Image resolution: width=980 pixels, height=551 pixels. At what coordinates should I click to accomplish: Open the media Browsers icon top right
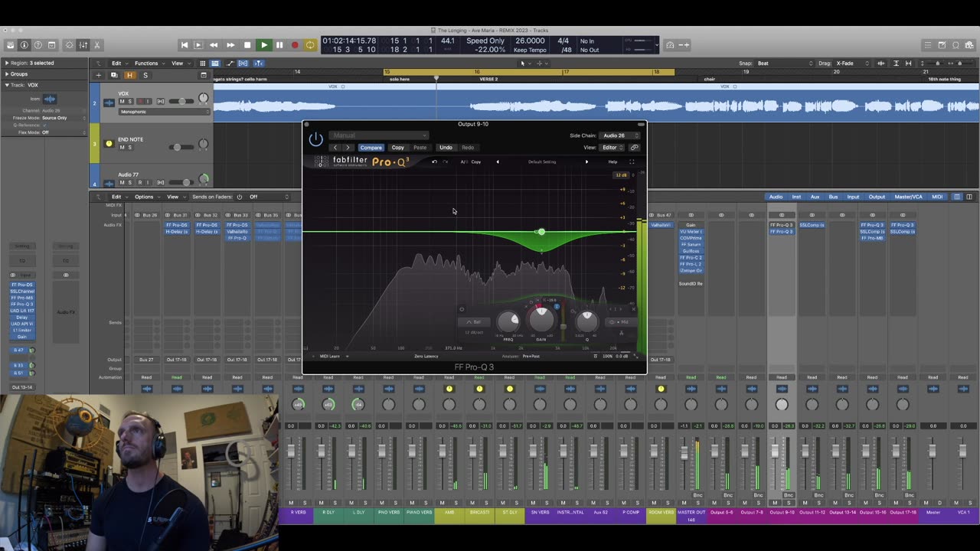(x=969, y=45)
